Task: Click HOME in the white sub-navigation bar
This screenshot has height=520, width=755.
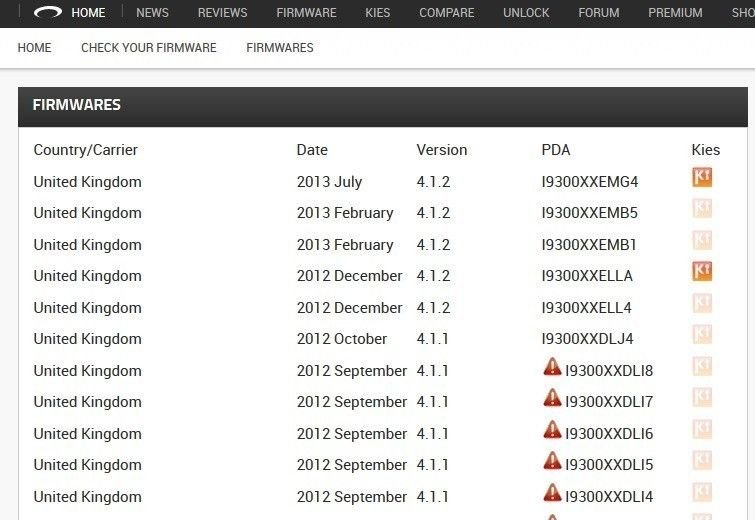Action: click(x=34, y=48)
